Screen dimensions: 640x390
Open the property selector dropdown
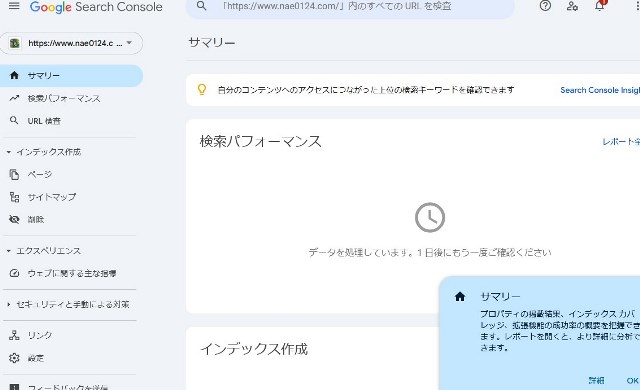point(71,43)
